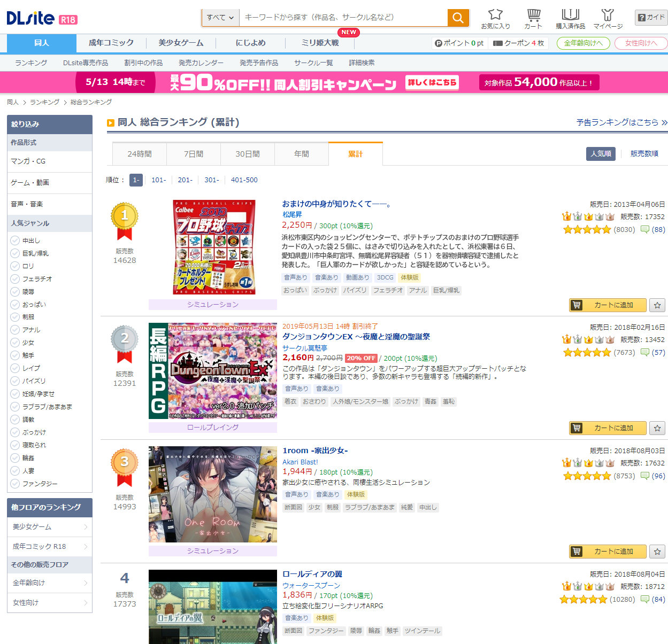
Task: Check the ファンタジー genre filter
Action: point(15,484)
